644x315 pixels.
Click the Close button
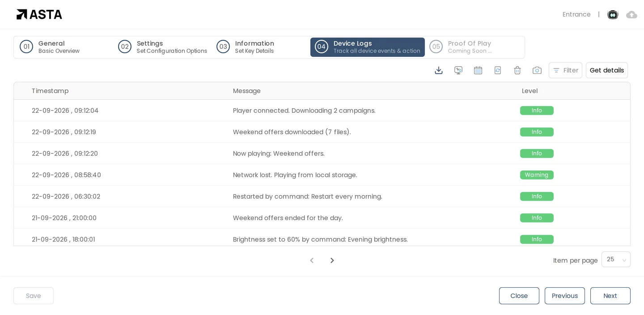coord(519,296)
